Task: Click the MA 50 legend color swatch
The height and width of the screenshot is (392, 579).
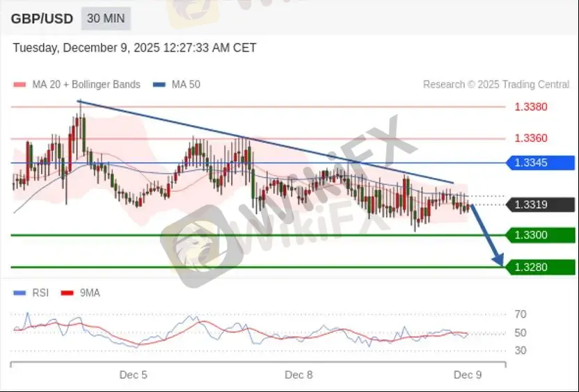Action: point(159,85)
